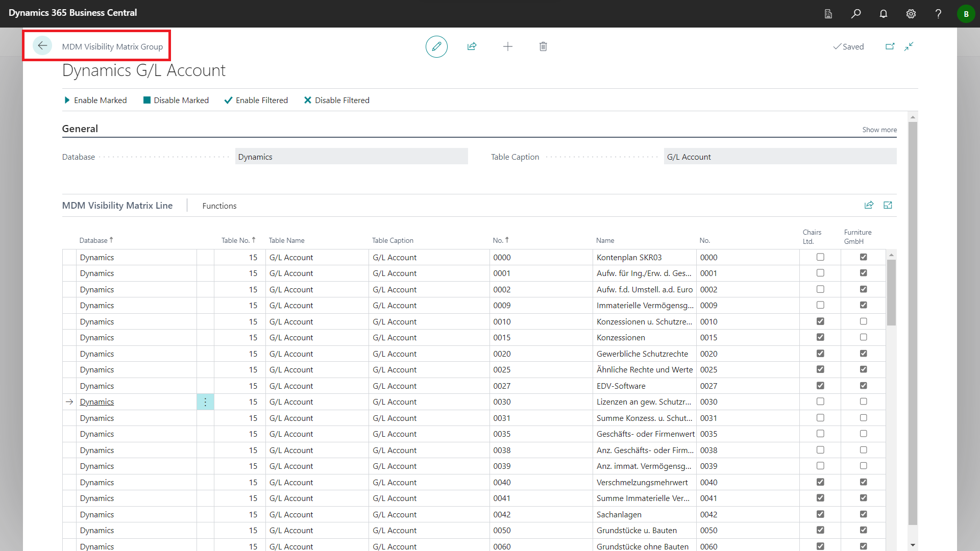Open Dynamics link in row 0030

[97, 402]
